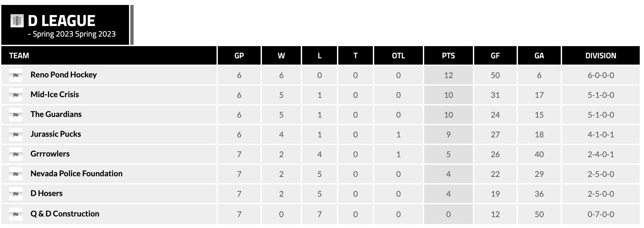Open Mid-Ice Crisis team page

55,95
